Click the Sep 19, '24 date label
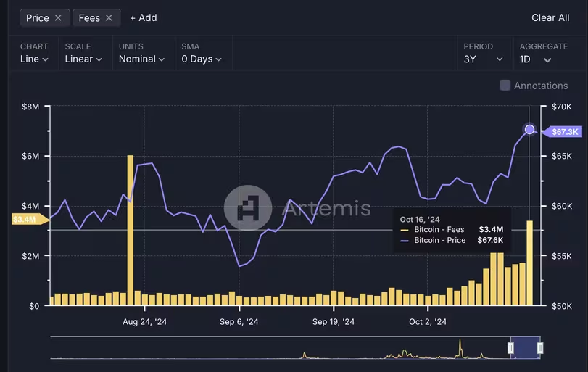Image resolution: width=588 pixels, height=372 pixels. (334, 322)
